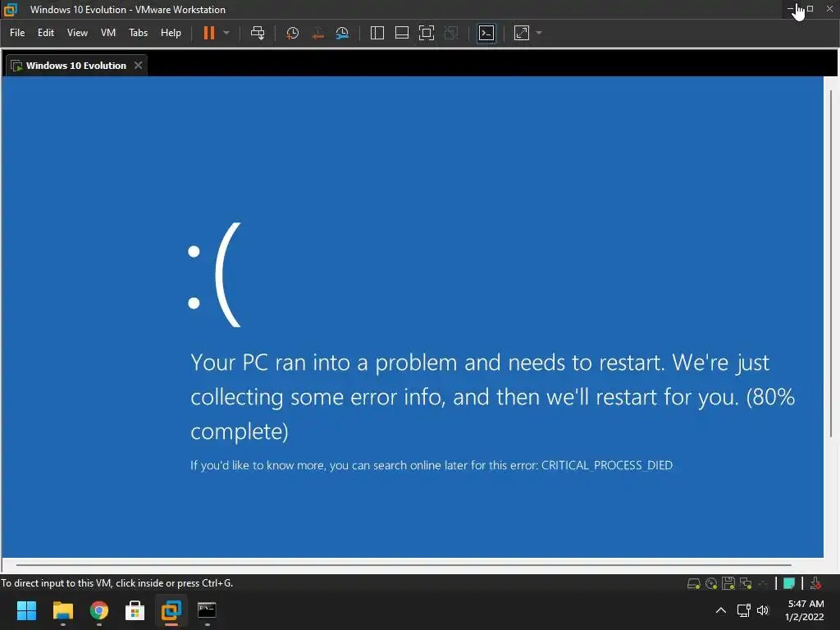Viewport: 840px width, 630px height.
Task: Click the floppy drive status icon
Action: 728,583
